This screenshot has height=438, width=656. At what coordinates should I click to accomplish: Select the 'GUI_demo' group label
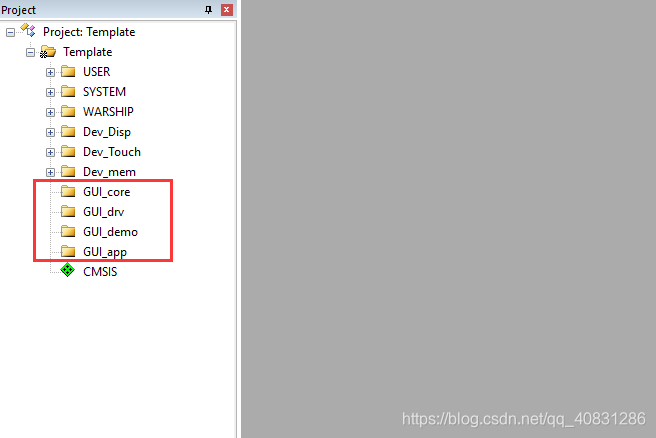pos(110,232)
